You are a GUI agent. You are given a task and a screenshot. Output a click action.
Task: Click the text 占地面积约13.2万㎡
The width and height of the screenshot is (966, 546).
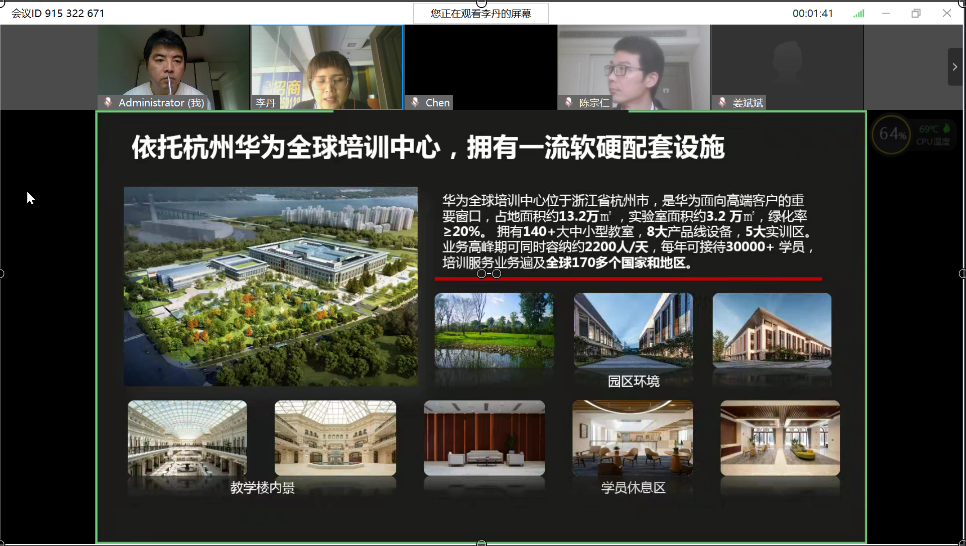[553, 216]
